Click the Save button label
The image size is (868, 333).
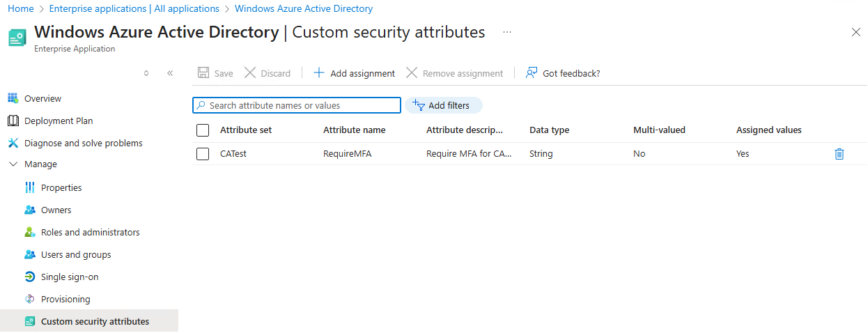(224, 73)
